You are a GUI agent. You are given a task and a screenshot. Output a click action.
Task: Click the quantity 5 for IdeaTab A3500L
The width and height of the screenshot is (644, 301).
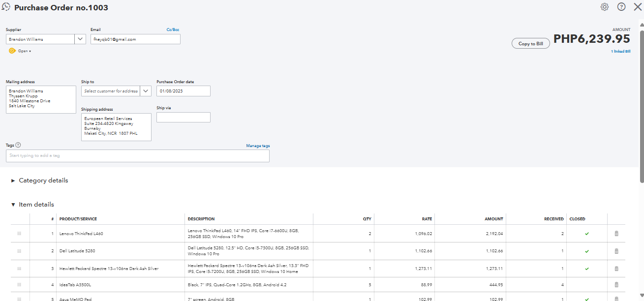tap(343, 285)
